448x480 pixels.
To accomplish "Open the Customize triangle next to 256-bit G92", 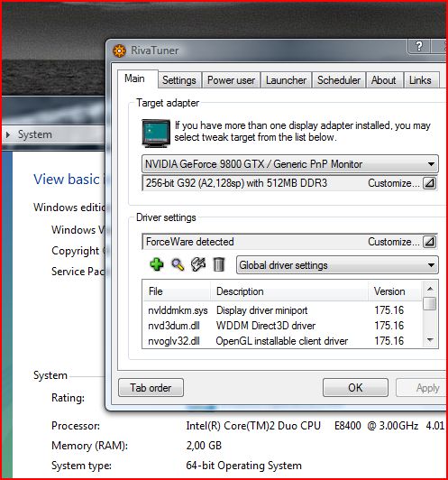I will (429, 183).
